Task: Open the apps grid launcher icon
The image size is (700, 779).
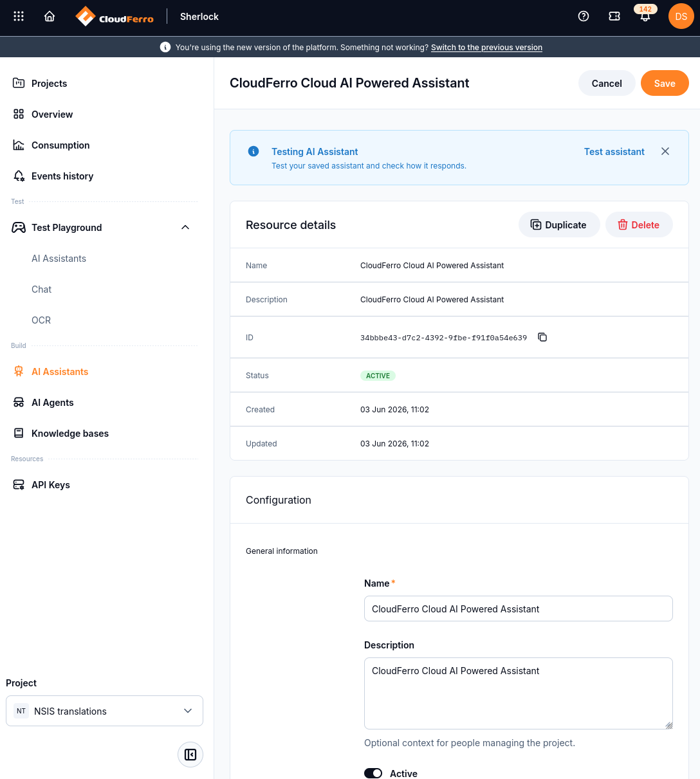Action: point(19,17)
